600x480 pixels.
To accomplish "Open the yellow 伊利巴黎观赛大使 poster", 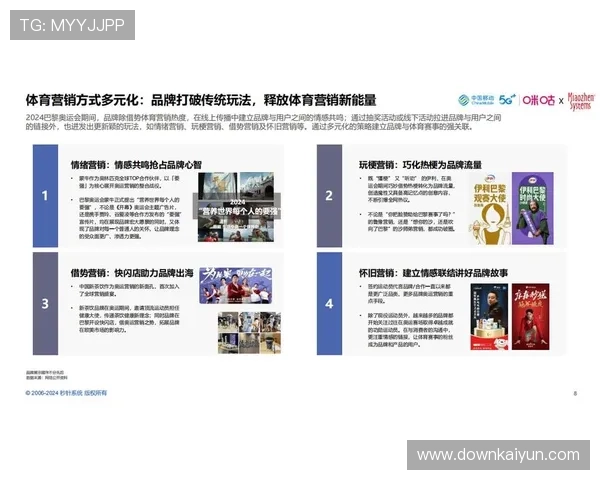I will (x=490, y=209).
